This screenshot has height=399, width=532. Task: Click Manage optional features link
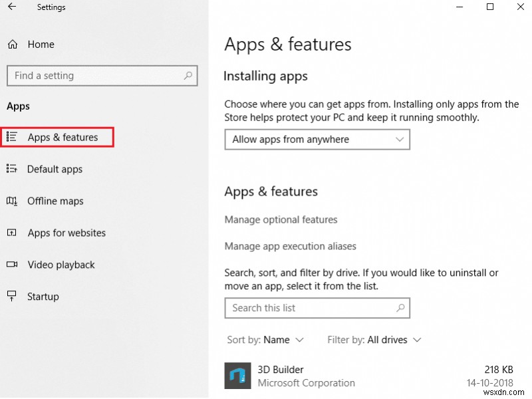281,219
